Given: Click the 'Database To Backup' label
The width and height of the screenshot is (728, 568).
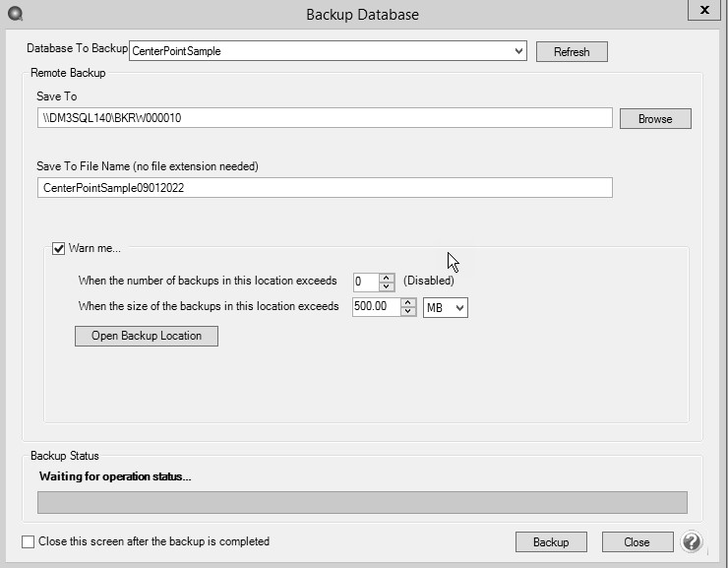Looking at the screenshot, I should pos(77,48).
